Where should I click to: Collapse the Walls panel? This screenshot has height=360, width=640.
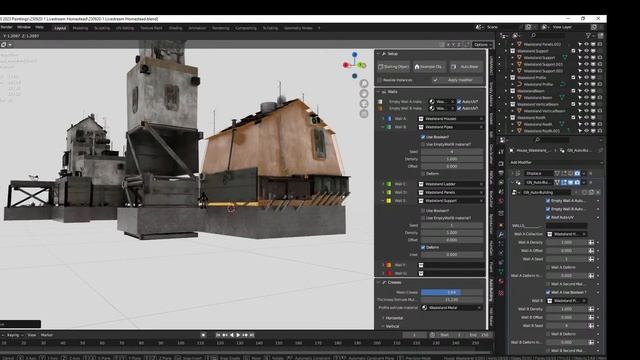[378, 92]
